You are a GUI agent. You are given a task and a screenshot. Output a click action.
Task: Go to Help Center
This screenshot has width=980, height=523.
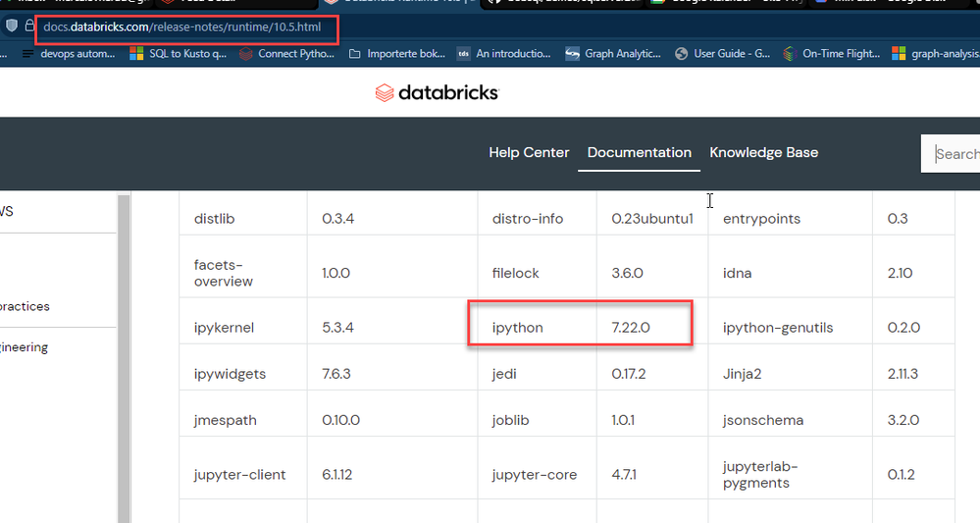coord(529,152)
